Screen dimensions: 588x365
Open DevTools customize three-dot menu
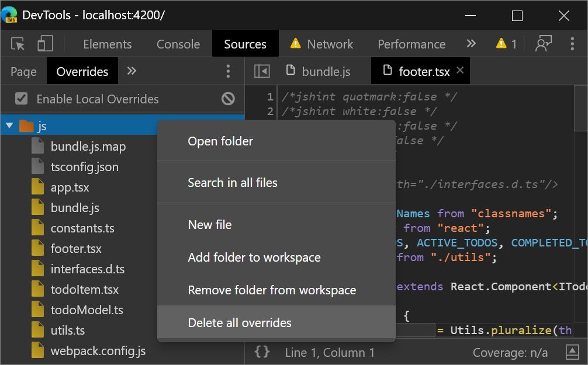[572, 44]
